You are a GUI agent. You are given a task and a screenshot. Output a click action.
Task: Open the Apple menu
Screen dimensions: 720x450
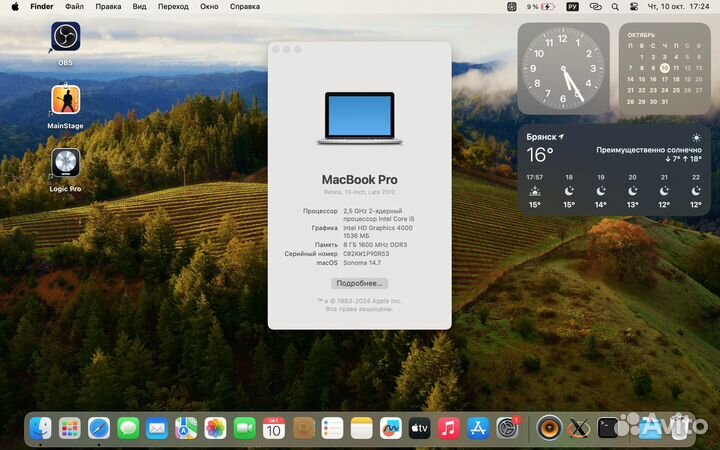15,7
